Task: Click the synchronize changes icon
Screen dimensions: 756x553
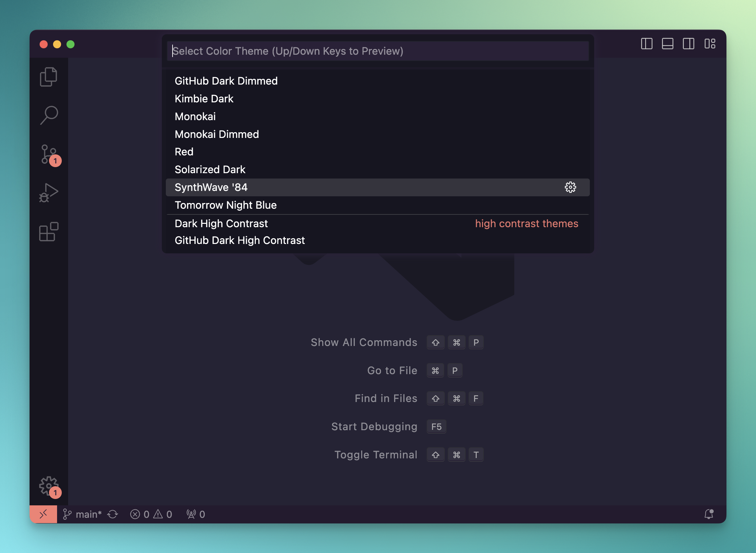Action: [113, 514]
